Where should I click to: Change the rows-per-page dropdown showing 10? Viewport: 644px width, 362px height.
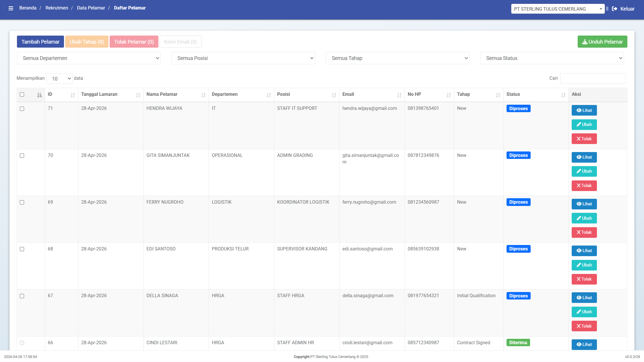pyautogui.click(x=59, y=79)
